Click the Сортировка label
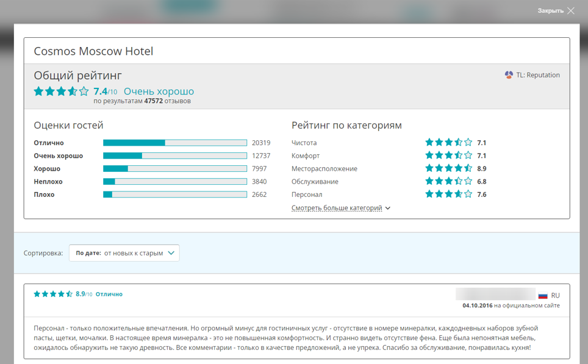The width and height of the screenshot is (588, 364). tap(43, 253)
